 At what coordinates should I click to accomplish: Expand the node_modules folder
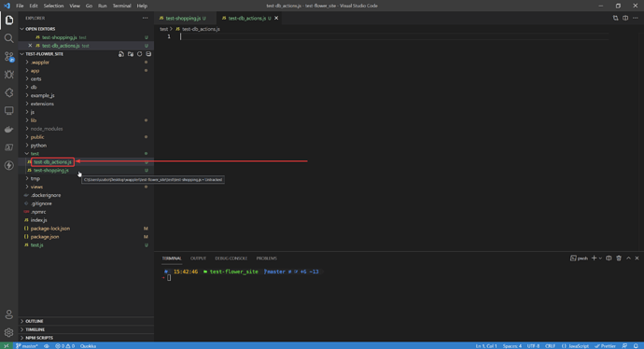47,129
